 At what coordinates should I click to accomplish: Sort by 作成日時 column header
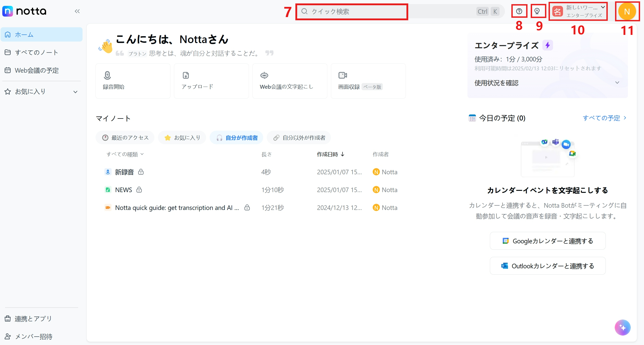coord(331,154)
